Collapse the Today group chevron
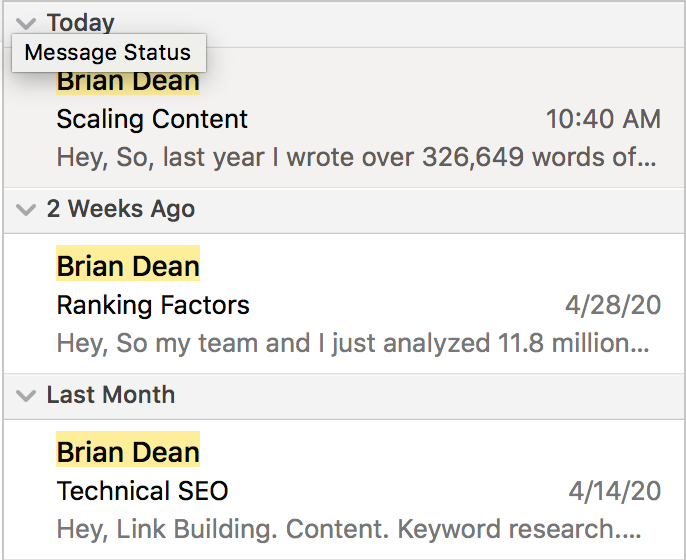 pyautogui.click(x=26, y=22)
